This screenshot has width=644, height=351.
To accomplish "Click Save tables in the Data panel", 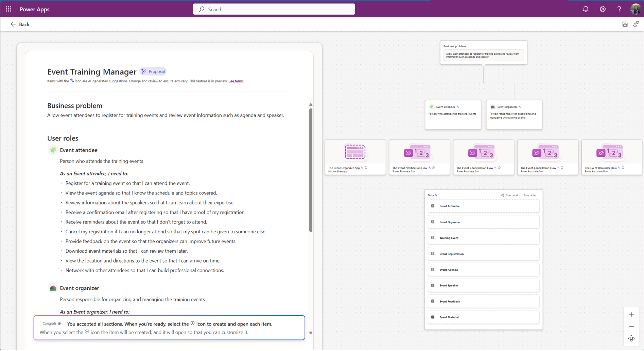I will [529, 195].
